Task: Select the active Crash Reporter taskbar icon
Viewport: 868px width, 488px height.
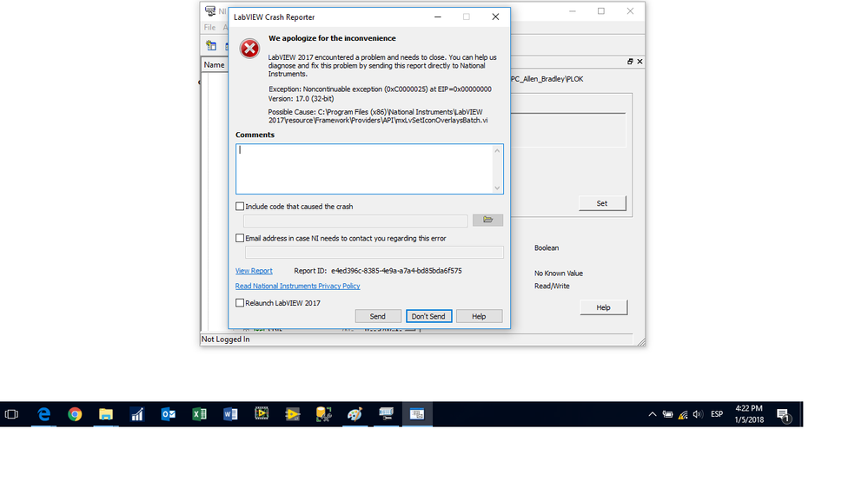Action: coord(417,414)
